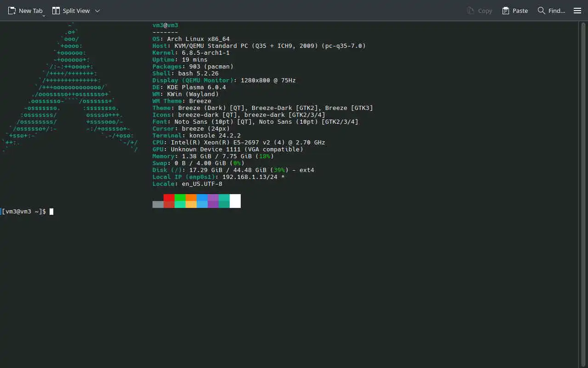Open a new tab with New Tab
Screen dimensions: 588x368
(25, 11)
